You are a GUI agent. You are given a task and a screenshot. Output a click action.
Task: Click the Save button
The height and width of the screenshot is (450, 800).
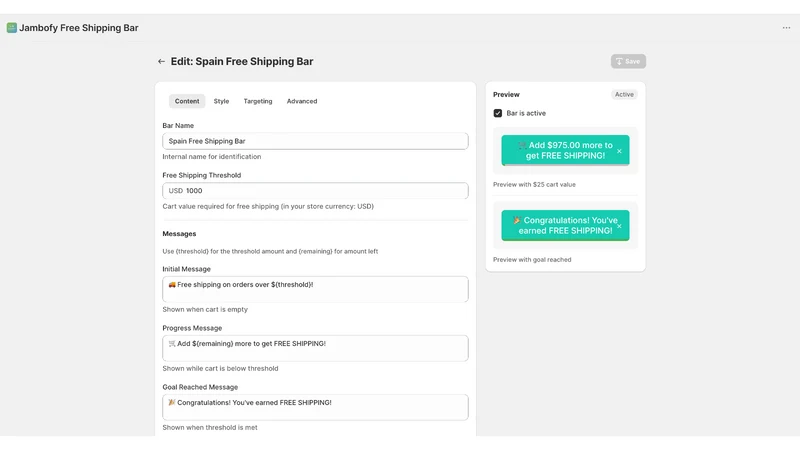coord(628,61)
